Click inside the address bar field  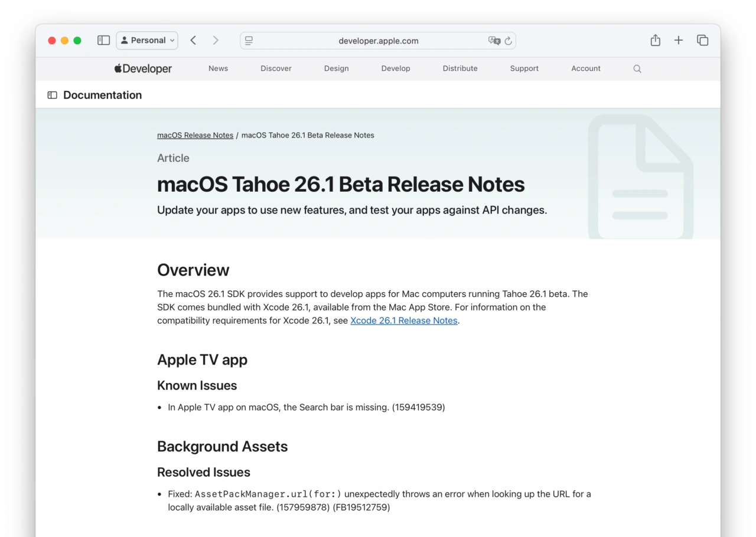click(378, 41)
